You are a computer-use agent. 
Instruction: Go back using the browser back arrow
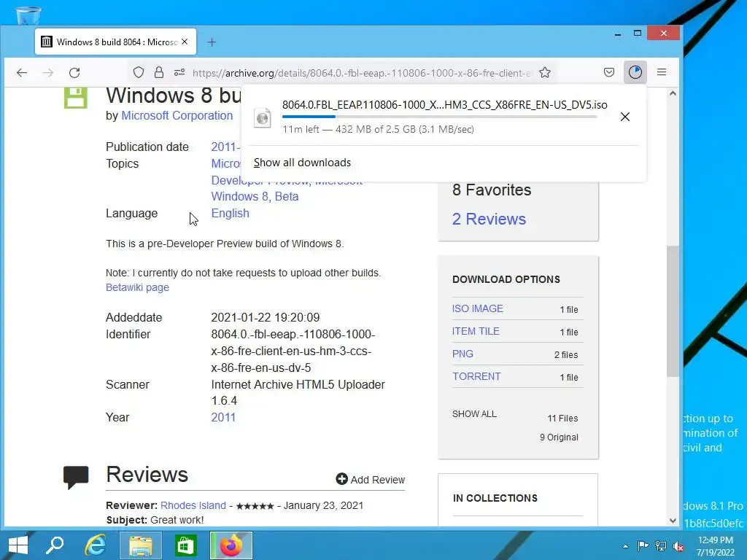pos(22,72)
